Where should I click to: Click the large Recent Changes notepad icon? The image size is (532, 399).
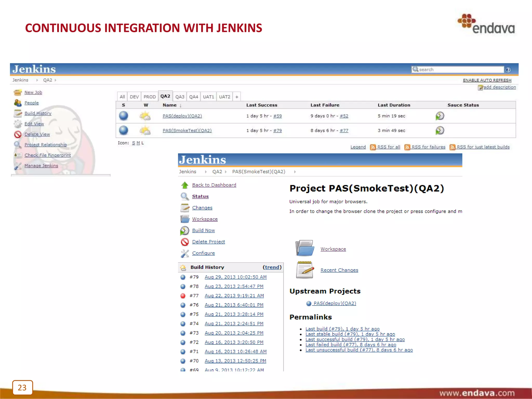304,270
